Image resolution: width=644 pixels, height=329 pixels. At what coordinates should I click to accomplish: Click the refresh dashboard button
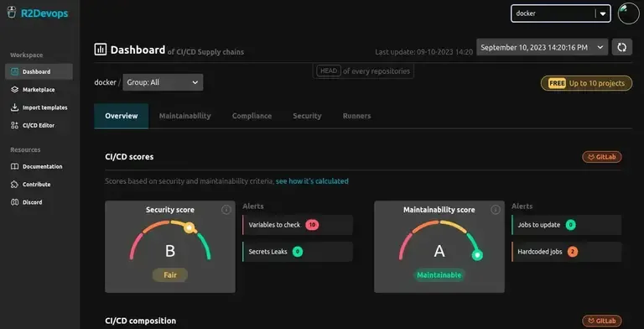(x=622, y=47)
